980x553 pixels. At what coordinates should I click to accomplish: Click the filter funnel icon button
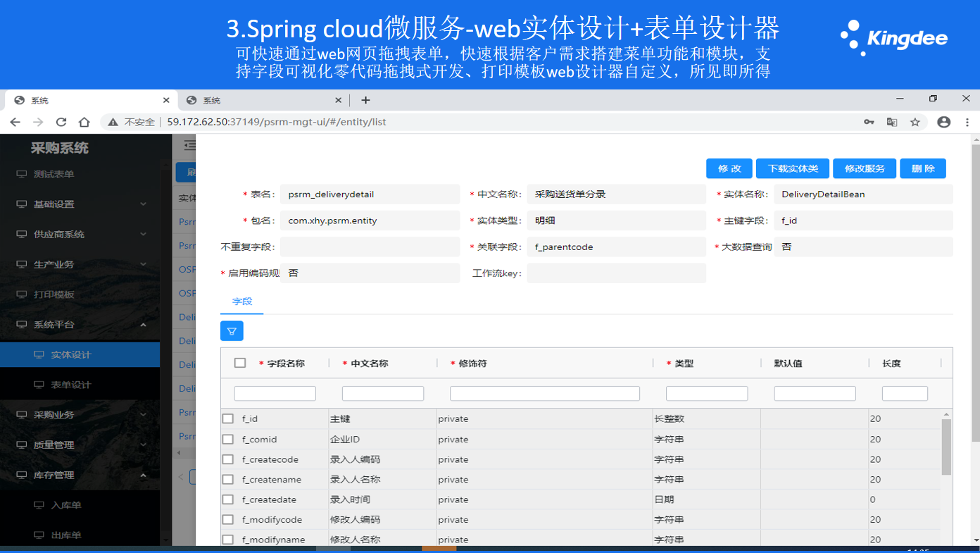point(232,331)
